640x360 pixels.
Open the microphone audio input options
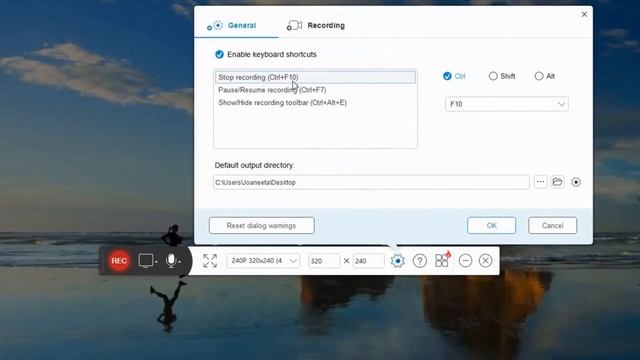coord(171,260)
